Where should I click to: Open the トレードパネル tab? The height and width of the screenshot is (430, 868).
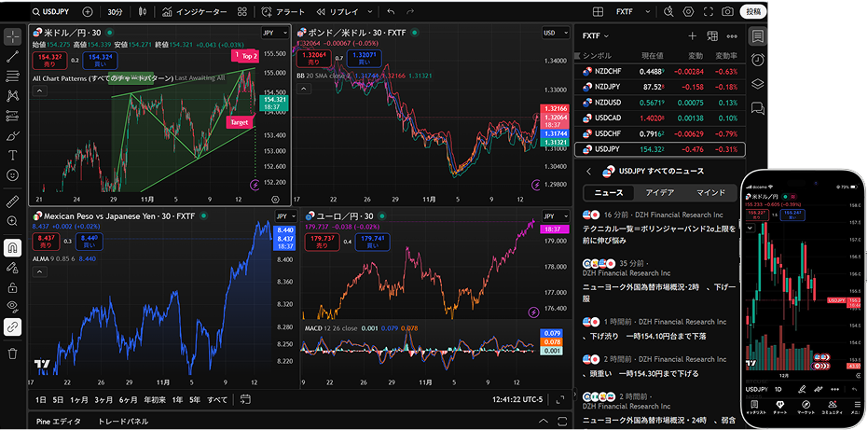click(123, 421)
